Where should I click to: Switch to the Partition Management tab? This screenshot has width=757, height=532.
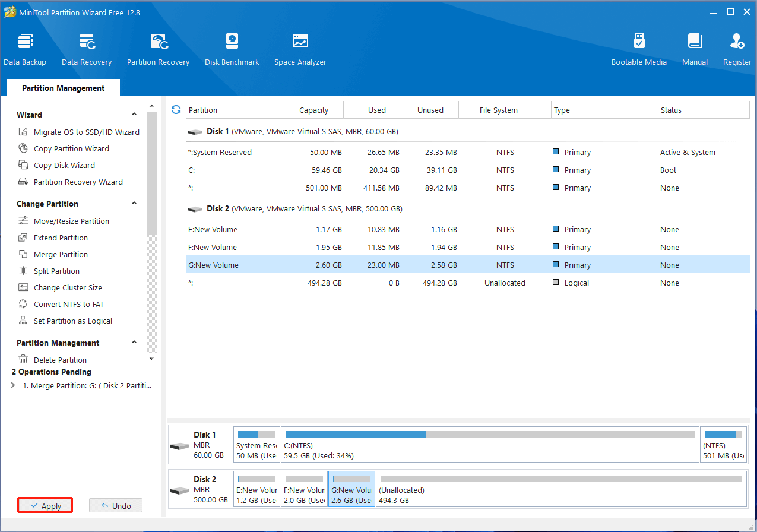[64, 88]
